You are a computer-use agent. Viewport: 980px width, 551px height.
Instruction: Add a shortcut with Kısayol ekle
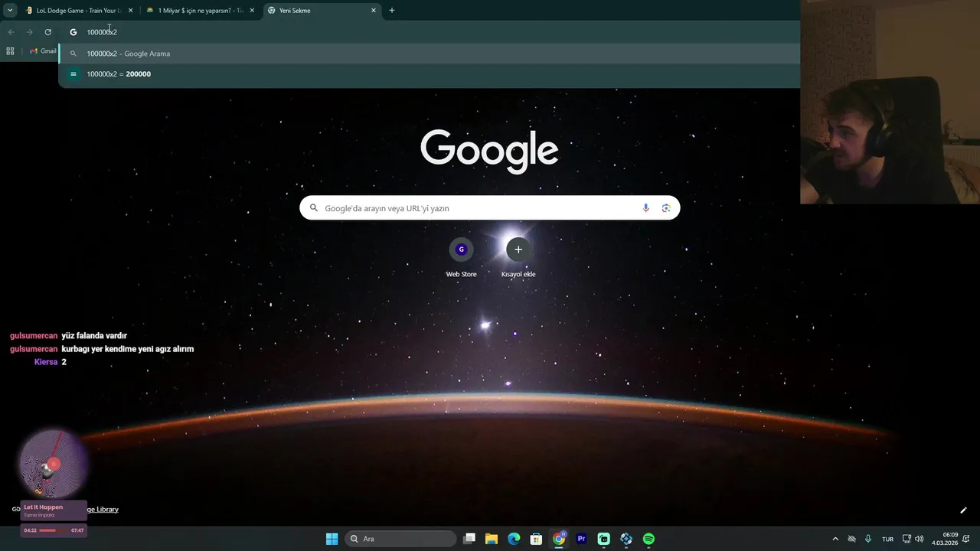518,258
